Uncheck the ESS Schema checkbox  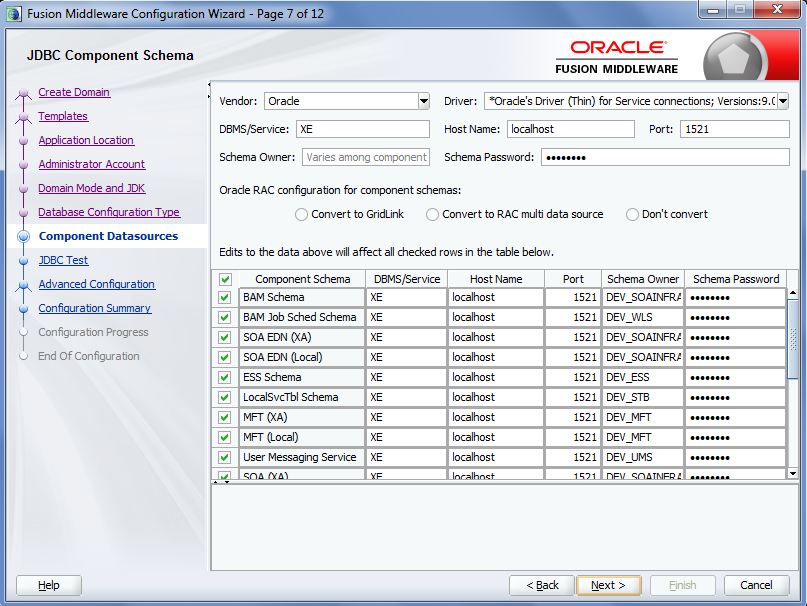tap(224, 377)
